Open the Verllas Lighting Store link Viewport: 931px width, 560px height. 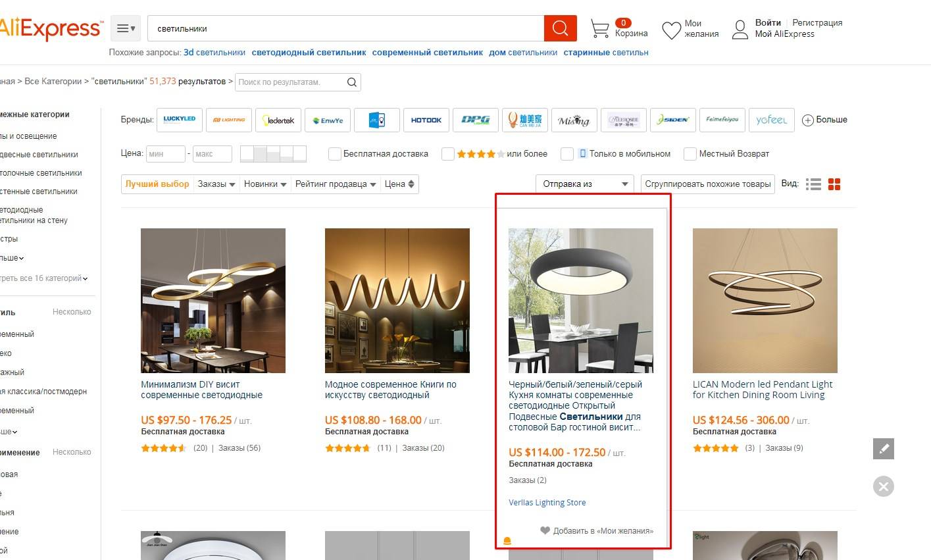547,503
